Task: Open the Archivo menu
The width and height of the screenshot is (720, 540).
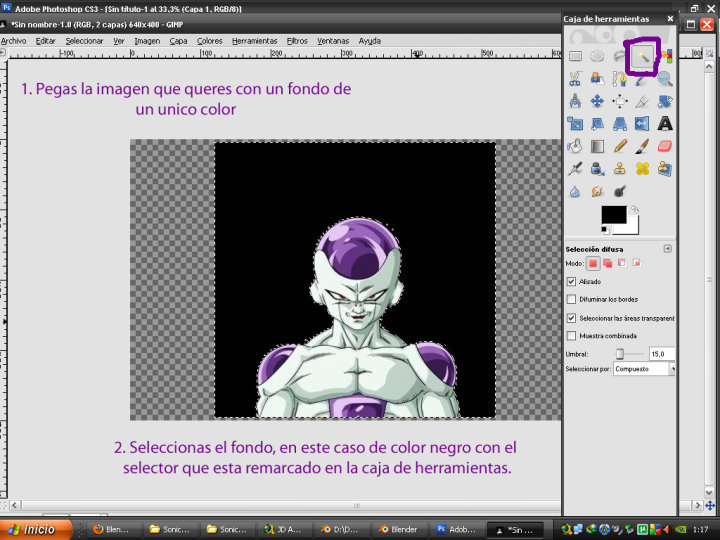Action: coord(13,41)
